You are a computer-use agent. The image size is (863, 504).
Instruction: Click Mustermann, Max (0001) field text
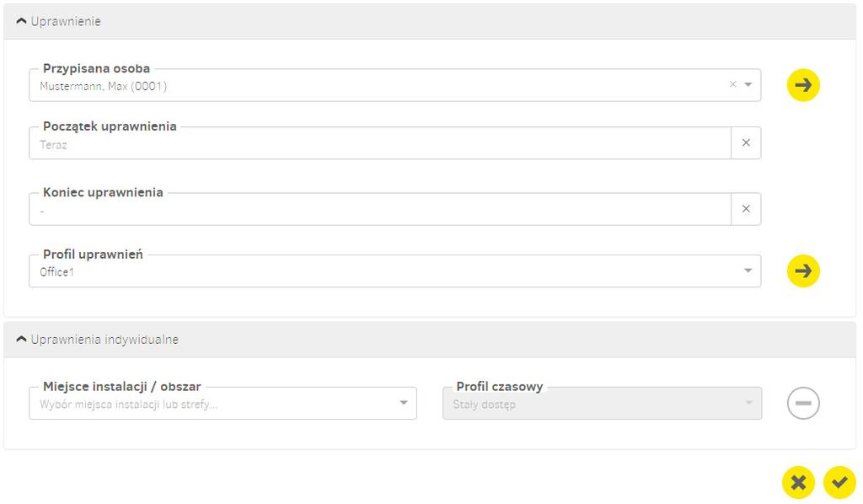pyautogui.click(x=104, y=86)
